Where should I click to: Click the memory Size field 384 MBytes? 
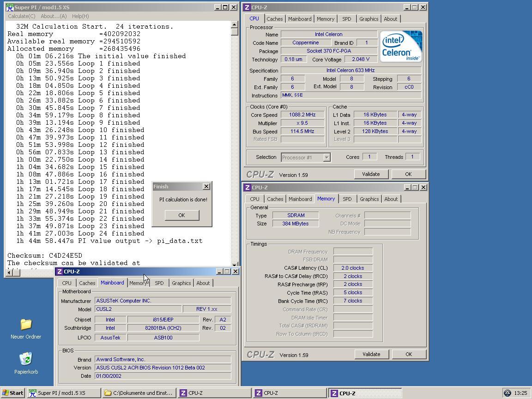pyautogui.click(x=296, y=224)
